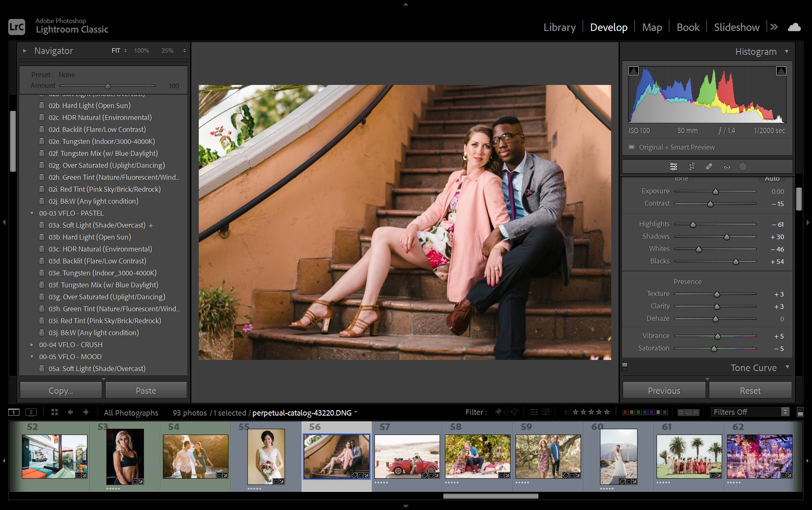Toggle the highlight clipping indicator on histogram
The width and height of the screenshot is (812, 510).
(781, 71)
